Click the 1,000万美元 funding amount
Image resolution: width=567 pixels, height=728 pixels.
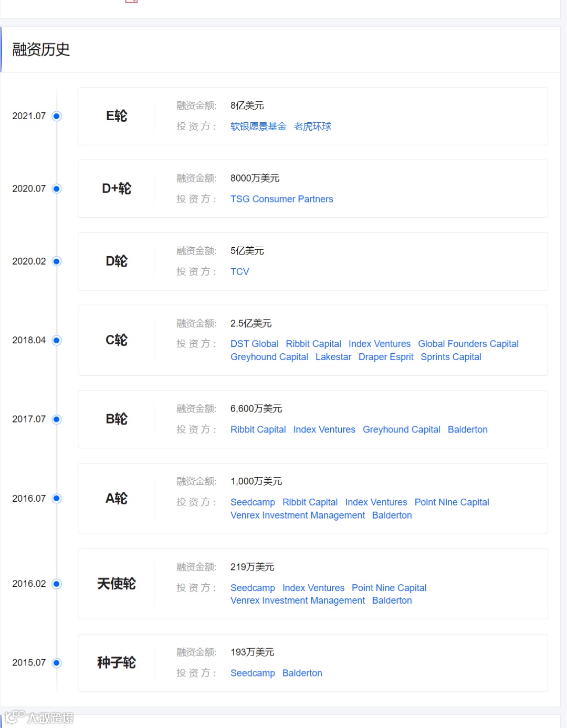pyautogui.click(x=256, y=481)
